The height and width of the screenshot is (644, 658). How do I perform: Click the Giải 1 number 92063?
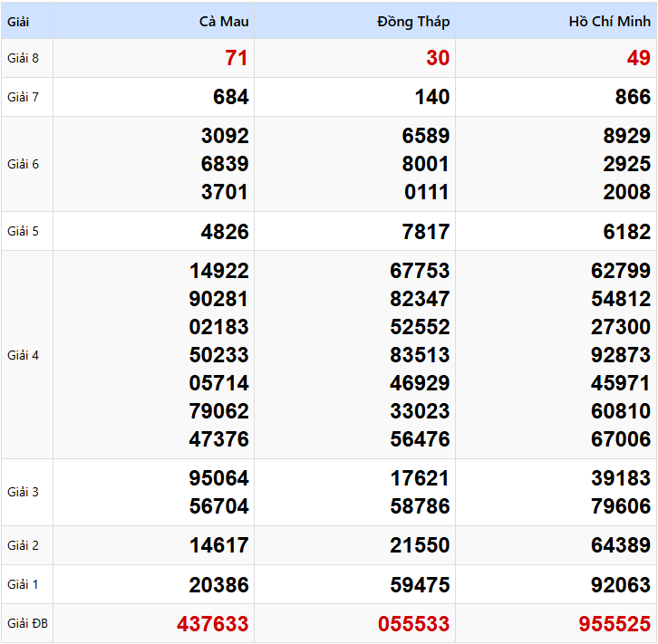point(621,585)
